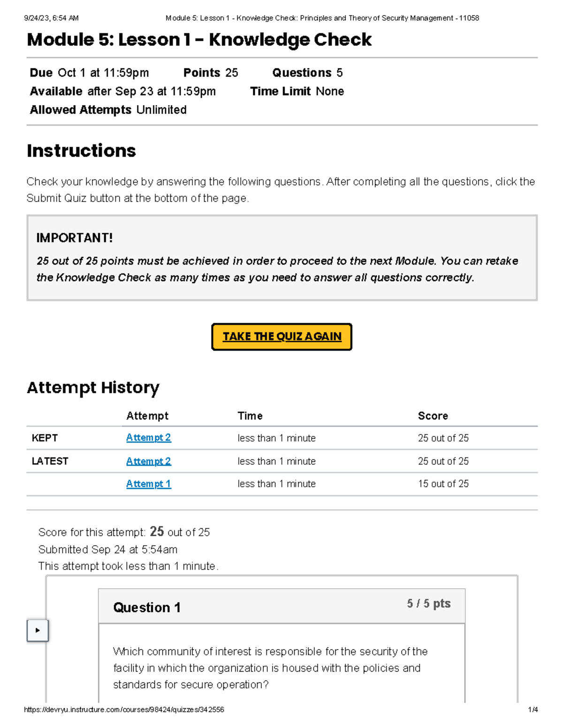Click the Module 5 Knowledge Check page title
The height and width of the screenshot is (728, 563).
[199, 40]
